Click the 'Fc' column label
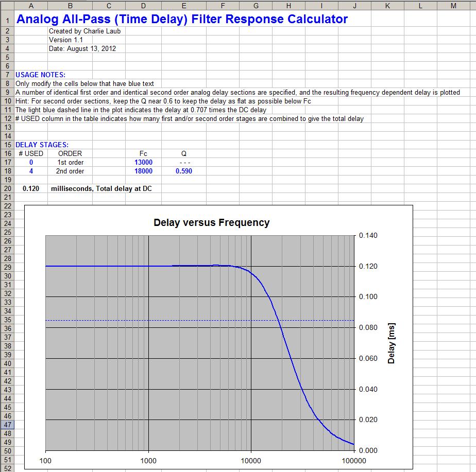 [143, 154]
